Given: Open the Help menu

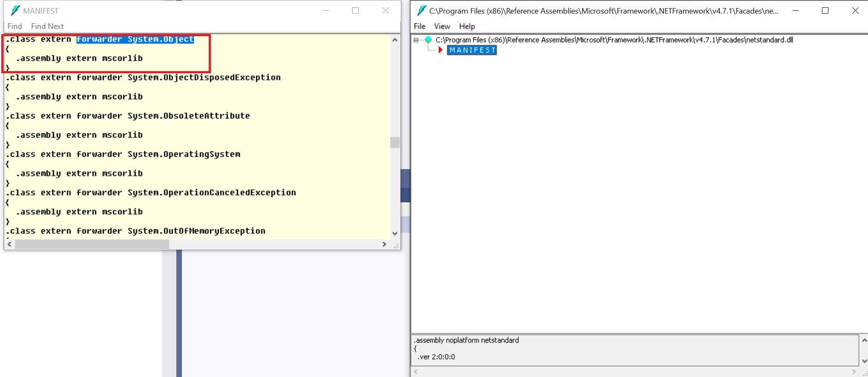Looking at the screenshot, I should click(467, 26).
